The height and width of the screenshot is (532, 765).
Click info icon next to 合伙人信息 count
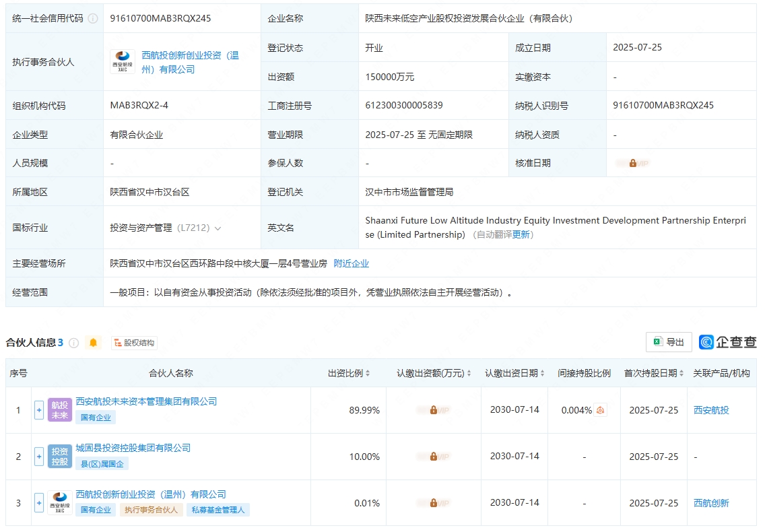(74, 343)
